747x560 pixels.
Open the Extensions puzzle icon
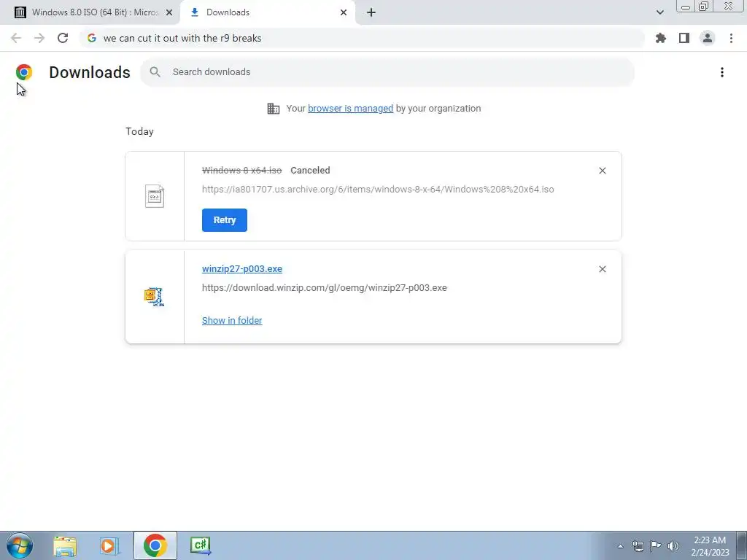[x=661, y=38]
